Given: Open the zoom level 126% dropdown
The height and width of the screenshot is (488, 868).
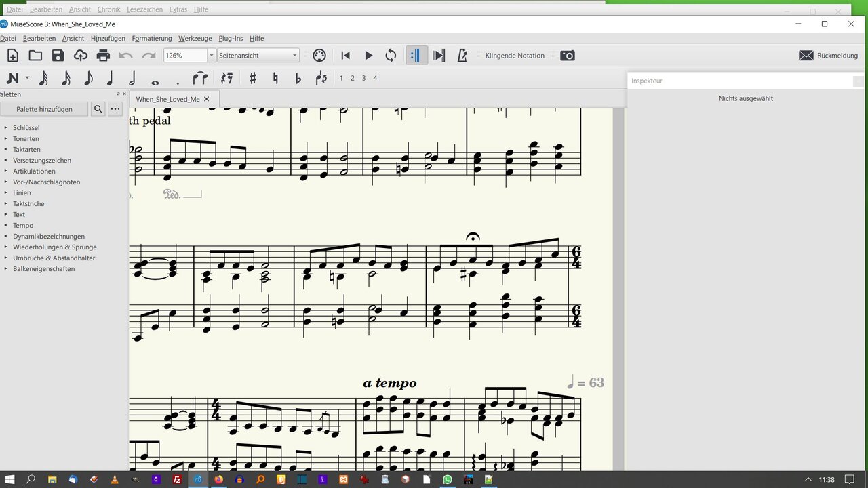Looking at the screenshot, I should tap(211, 56).
